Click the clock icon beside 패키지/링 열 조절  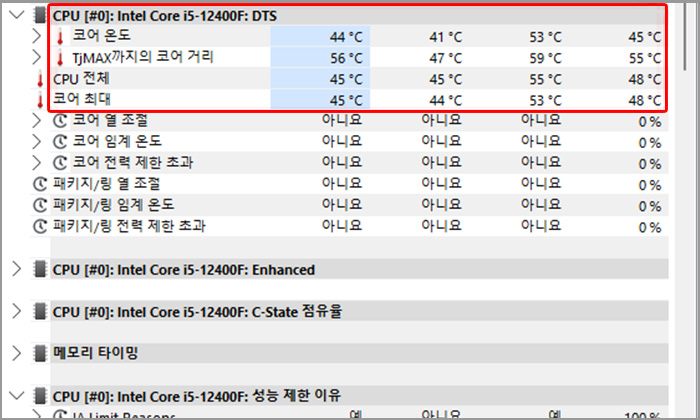click(40, 184)
